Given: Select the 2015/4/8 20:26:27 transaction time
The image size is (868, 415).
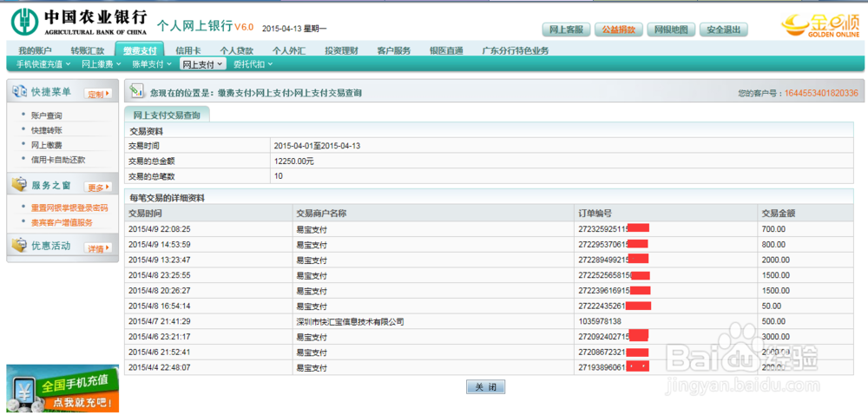Looking at the screenshot, I should 160,291.
